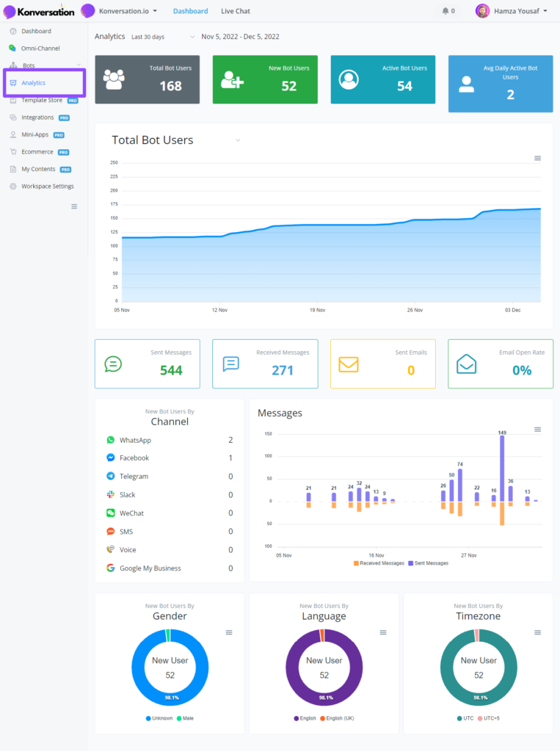The height and width of the screenshot is (752, 560).
Task: Open Messages chart hamburger menu
Action: (537, 430)
